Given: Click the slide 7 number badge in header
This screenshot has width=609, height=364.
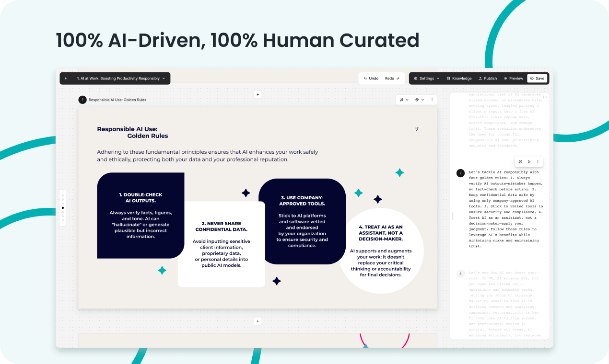Looking at the screenshot, I should coord(82,100).
